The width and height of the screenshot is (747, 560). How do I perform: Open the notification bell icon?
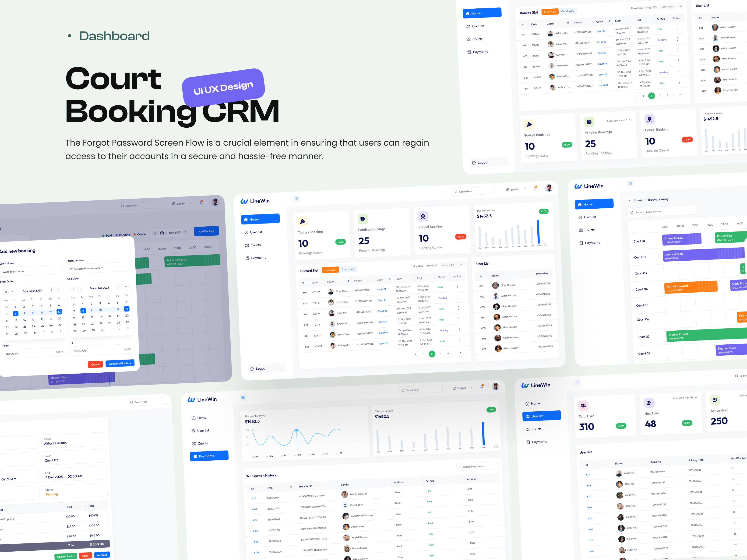tap(535, 188)
